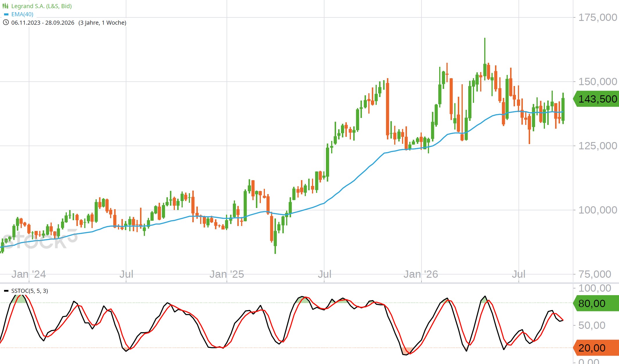Screen dimensions: 619x364
Task: Click the 175,000 price axis label
Action: 598,17
